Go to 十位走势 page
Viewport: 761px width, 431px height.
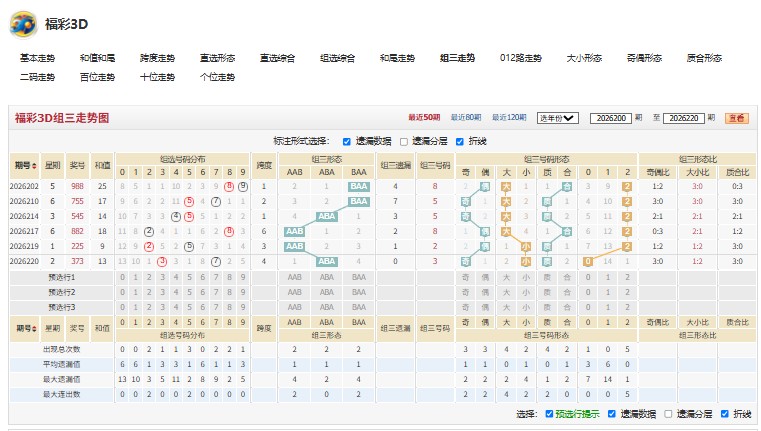(x=157, y=77)
